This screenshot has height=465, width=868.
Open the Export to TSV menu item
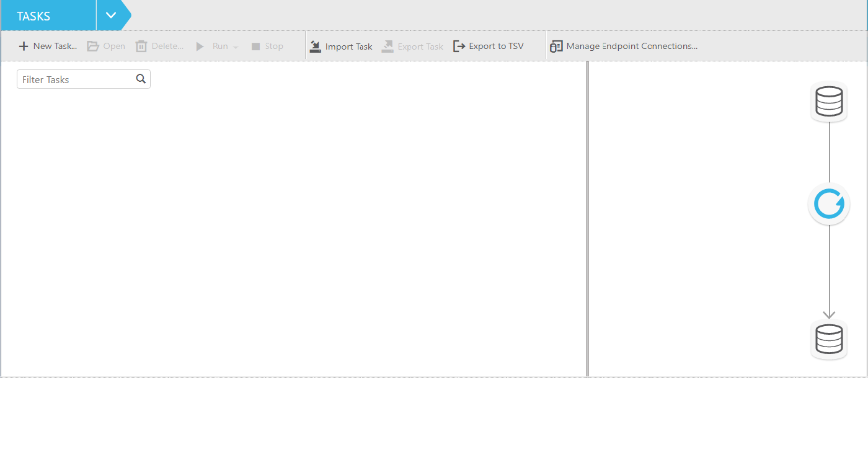490,45
